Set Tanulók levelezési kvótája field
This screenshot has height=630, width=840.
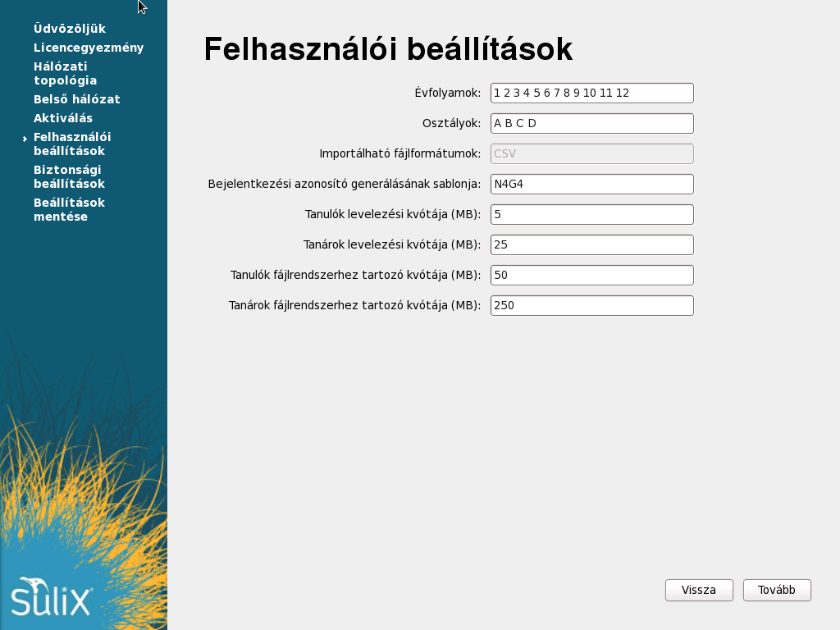592,214
